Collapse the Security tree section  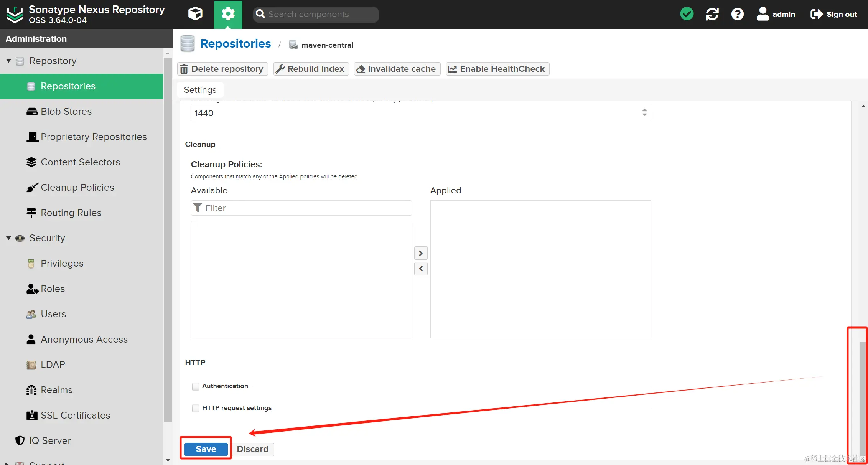point(8,238)
